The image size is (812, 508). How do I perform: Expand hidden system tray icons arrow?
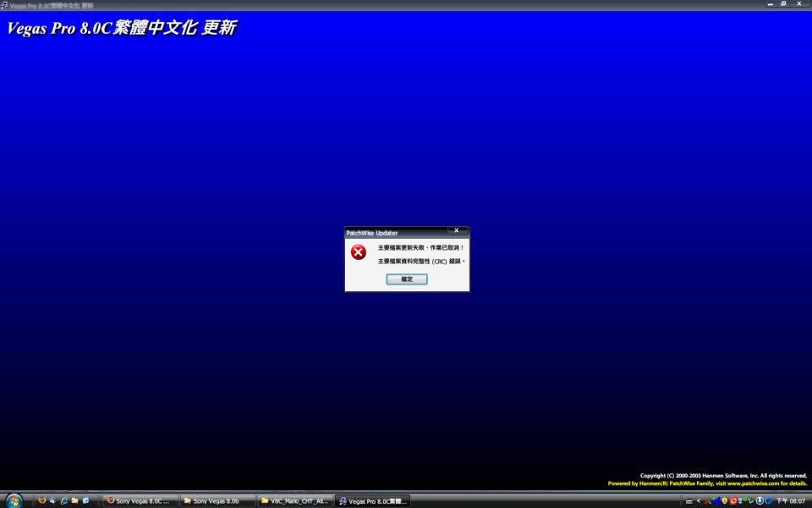(698, 501)
